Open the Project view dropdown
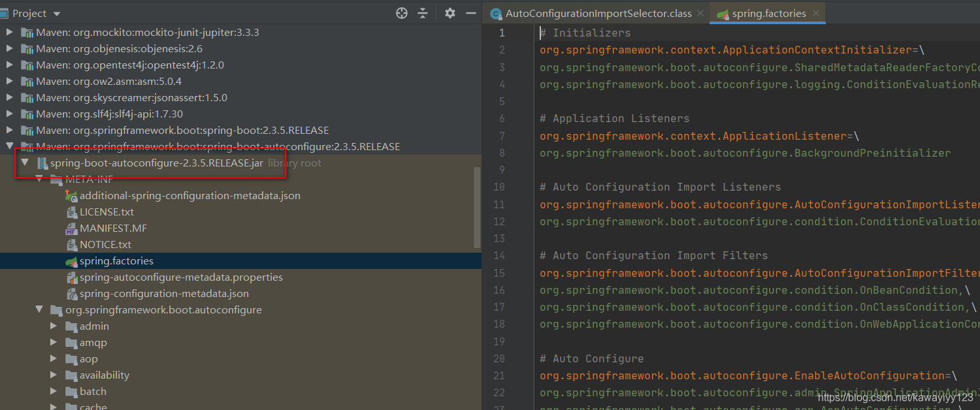 click(56, 13)
